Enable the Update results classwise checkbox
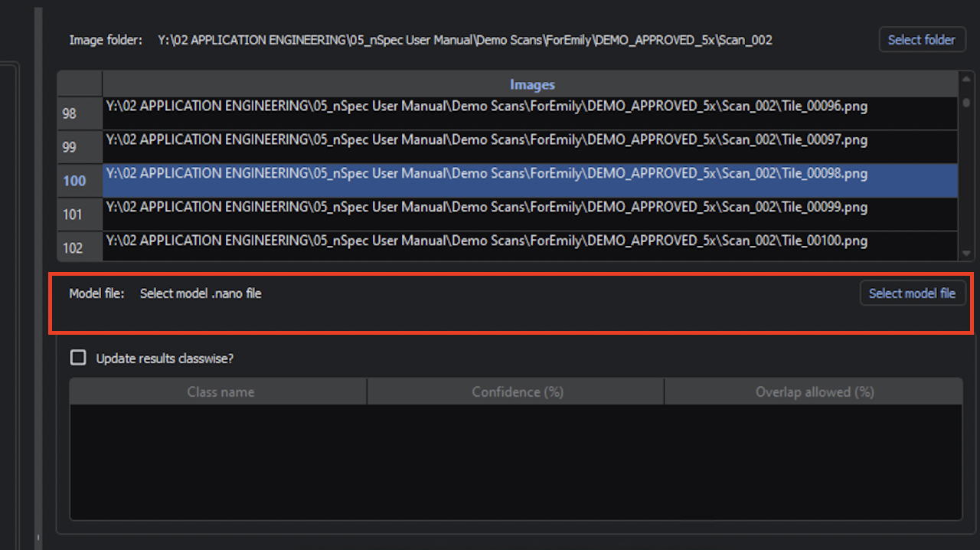The image size is (980, 550). pos(77,357)
